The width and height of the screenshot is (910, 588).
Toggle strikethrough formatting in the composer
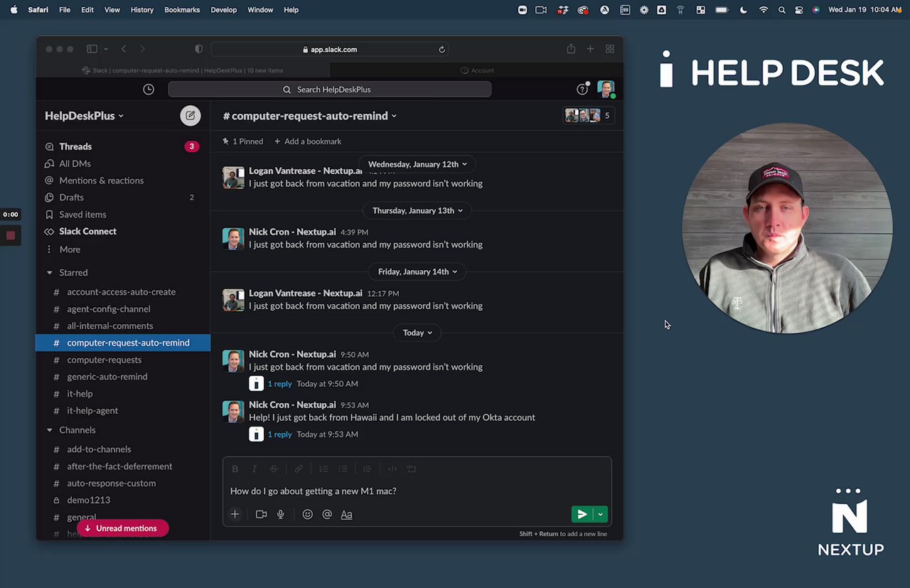(274, 469)
